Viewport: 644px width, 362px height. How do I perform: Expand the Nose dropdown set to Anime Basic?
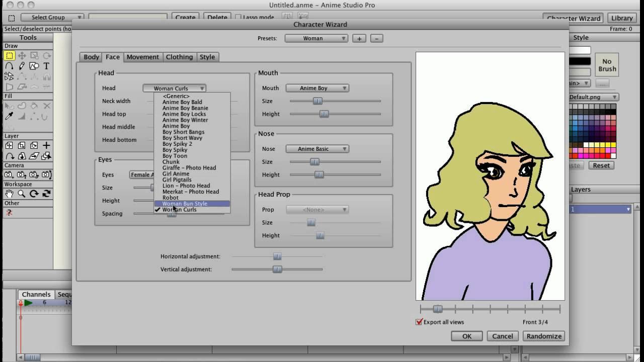click(x=317, y=149)
